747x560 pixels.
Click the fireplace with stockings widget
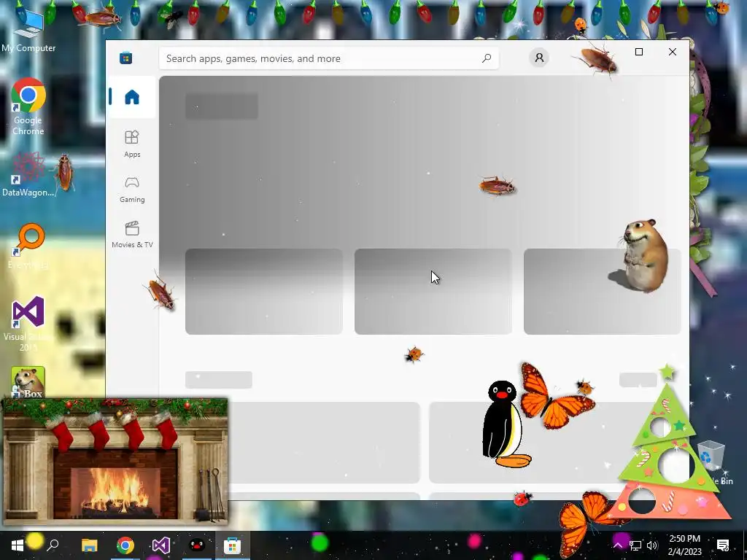pyautogui.click(x=115, y=462)
